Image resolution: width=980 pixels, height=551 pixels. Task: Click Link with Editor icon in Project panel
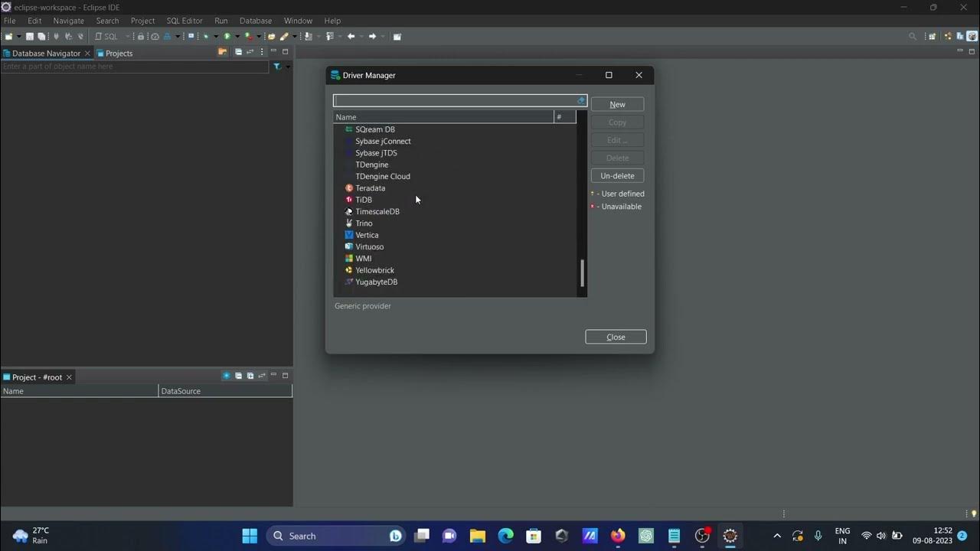(x=262, y=376)
